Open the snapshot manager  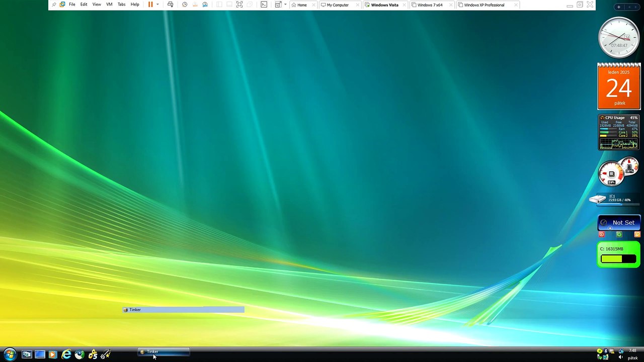[x=205, y=5]
